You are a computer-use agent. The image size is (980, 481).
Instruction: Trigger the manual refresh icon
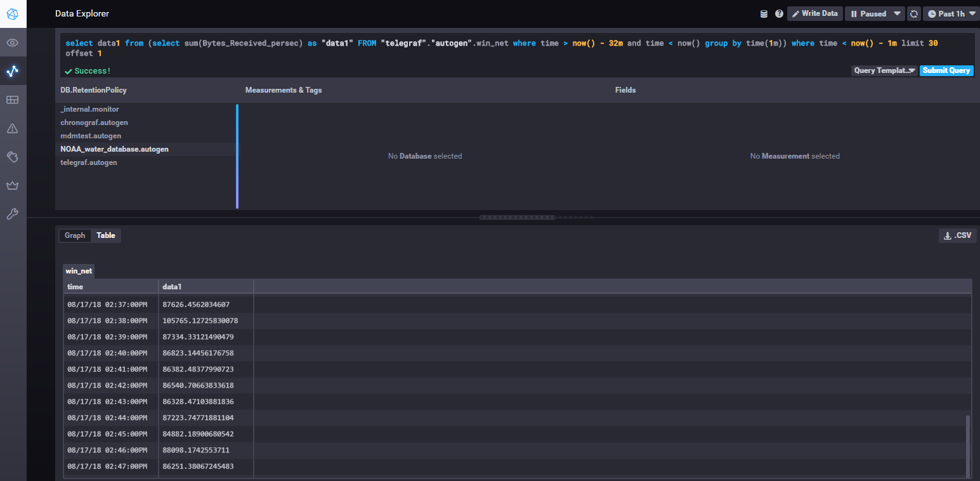[x=914, y=13]
